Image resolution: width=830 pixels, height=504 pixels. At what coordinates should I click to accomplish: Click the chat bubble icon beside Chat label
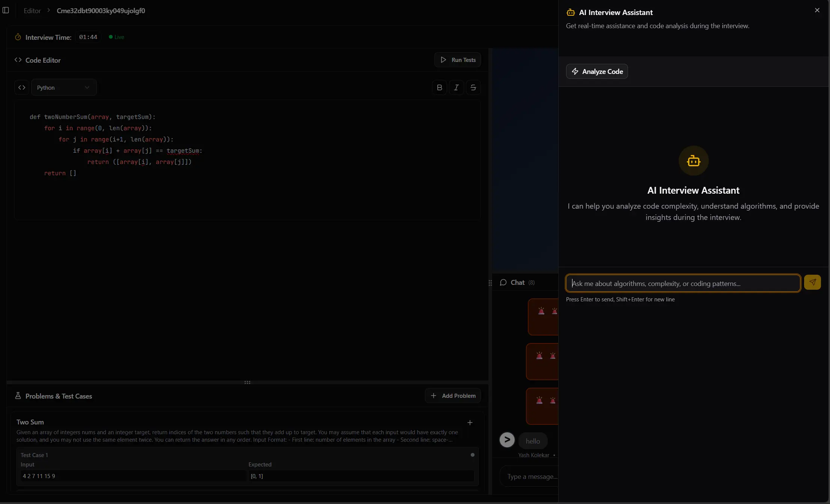pos(503,282)
